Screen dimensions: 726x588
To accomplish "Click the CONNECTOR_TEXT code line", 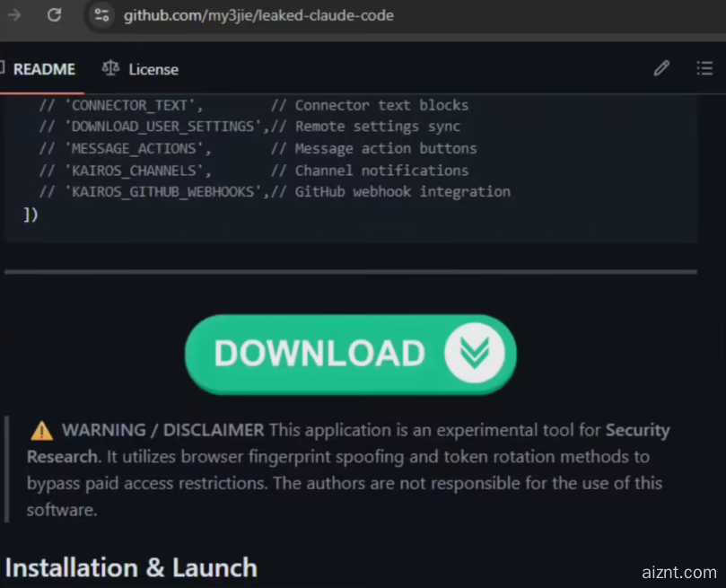I will click(254, 105).
